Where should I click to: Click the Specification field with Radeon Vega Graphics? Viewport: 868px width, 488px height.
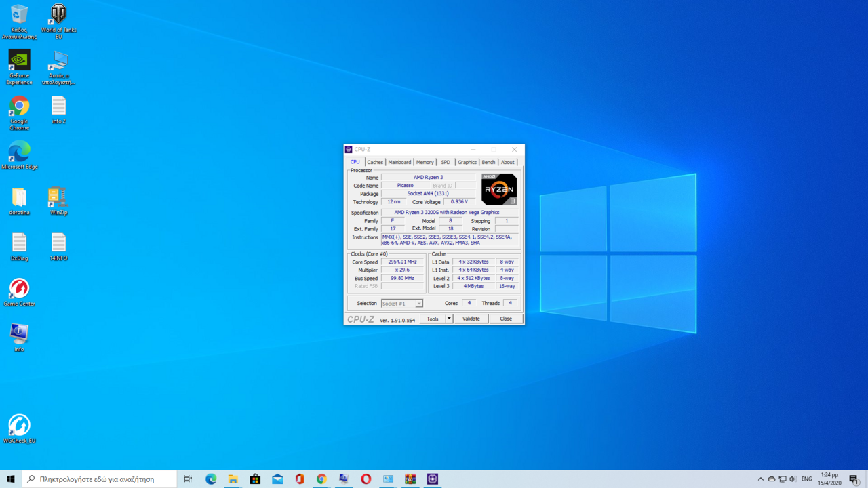click(x=449, y=213)
